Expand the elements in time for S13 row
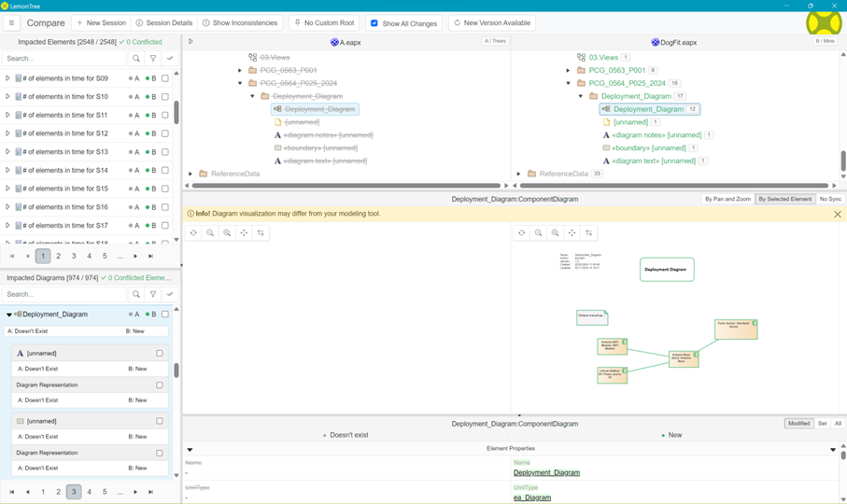 pos(7,151)
